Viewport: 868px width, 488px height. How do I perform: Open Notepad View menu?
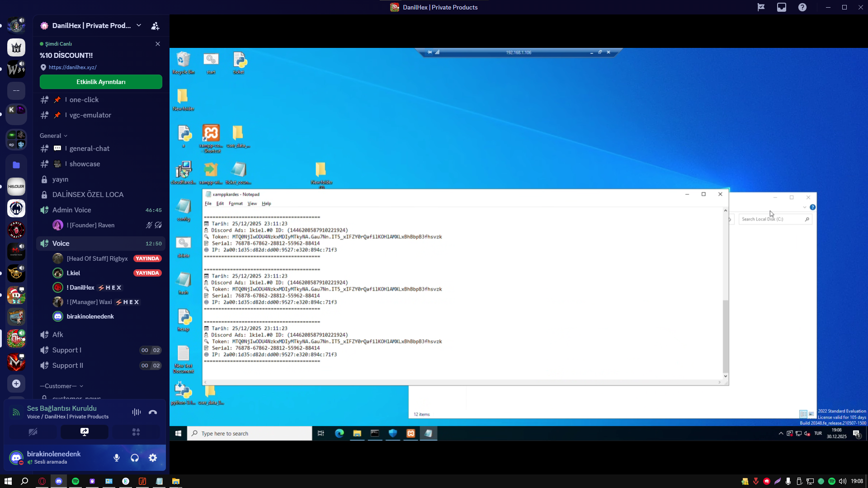click(252, 204)
